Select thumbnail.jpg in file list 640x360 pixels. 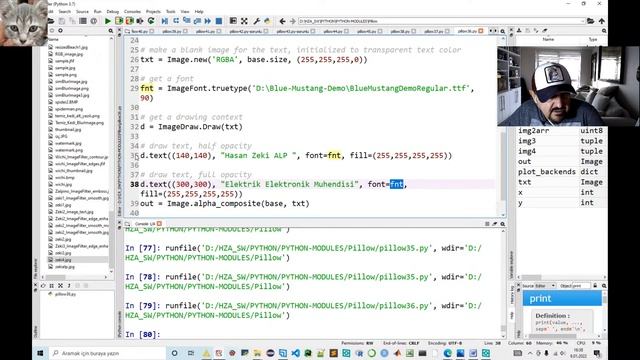pyautogui.click(x=68, y=129)
